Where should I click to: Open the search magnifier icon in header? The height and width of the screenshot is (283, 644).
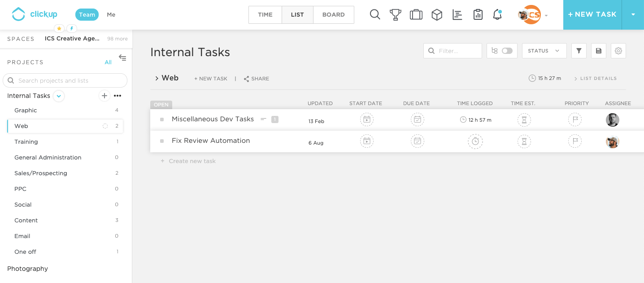point(375,14)
